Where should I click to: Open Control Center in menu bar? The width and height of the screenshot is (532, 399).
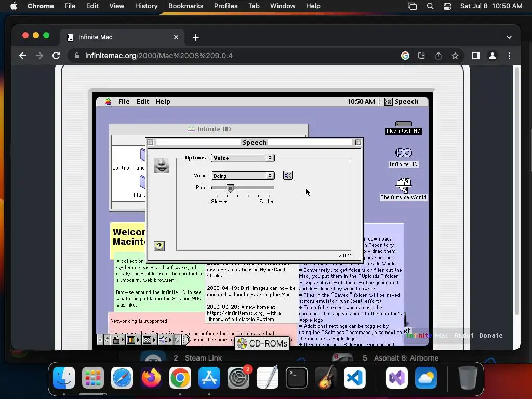coord(447,6)
